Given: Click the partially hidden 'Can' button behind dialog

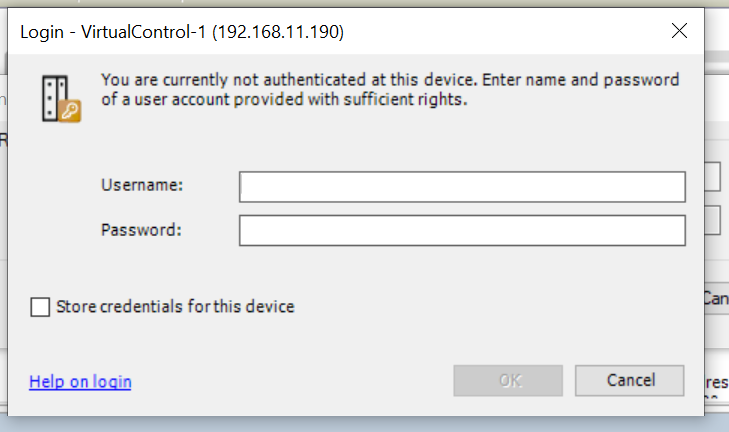Looking at the screenshot, I should pyautogui.click(x=716, y=299).
